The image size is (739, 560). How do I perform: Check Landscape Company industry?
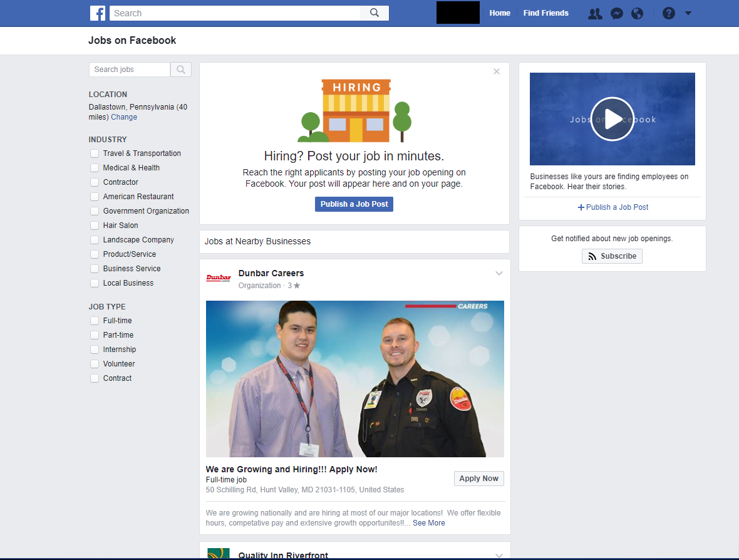pos(95,240)
